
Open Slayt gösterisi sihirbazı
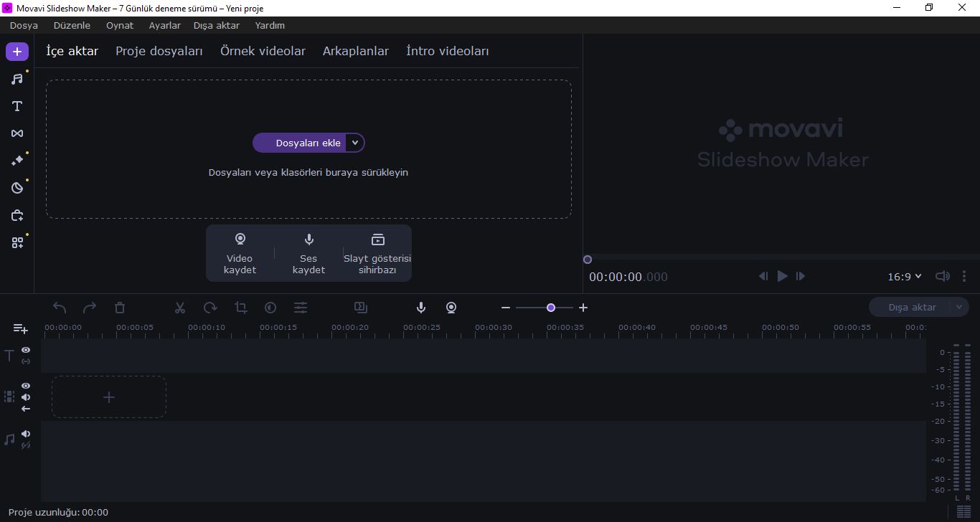coord(377,253)
